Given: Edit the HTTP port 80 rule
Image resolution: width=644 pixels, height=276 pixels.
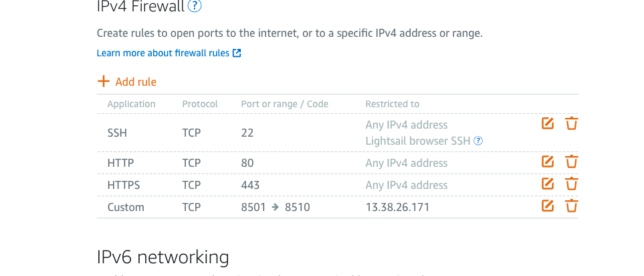Looking at the screenshot, I should 548,161.
